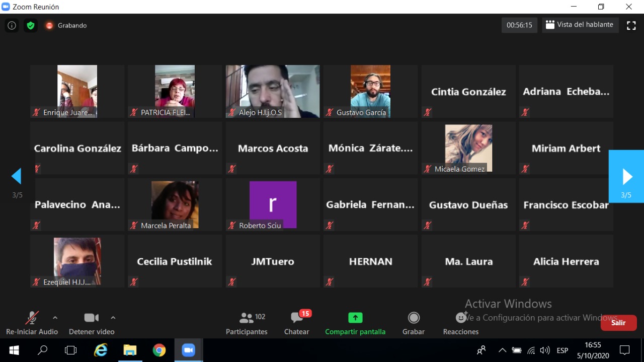Go to previous participants page
Screen dimensions: 644x362
click(17, 176)
